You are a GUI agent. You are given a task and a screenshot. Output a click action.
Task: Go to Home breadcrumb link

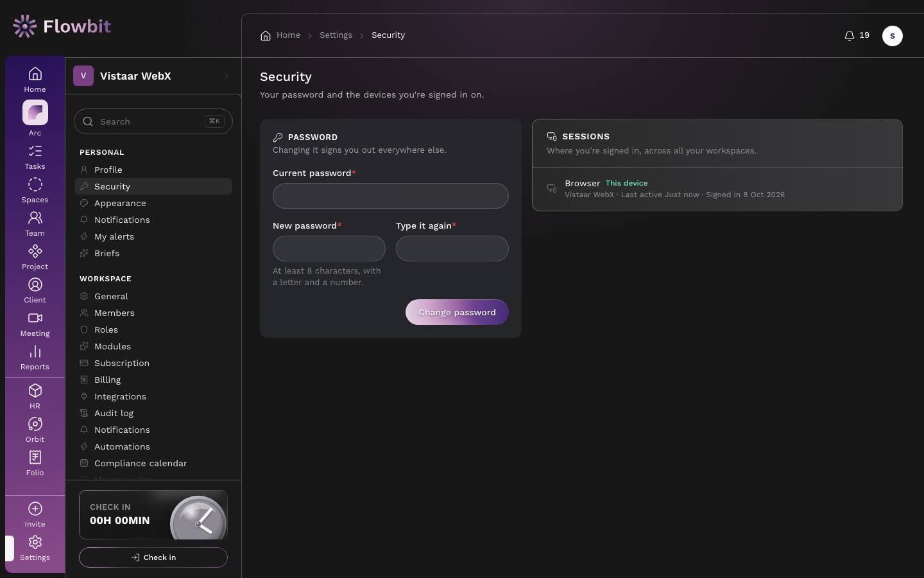pos(280,35)
